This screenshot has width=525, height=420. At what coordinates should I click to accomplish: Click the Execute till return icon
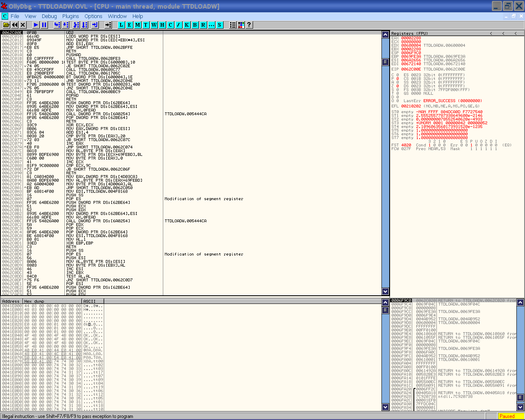[x=95, y=25]
